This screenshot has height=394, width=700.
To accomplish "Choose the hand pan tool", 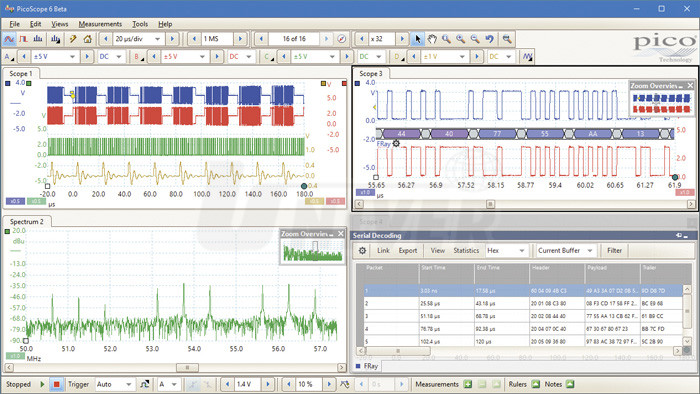I will pyautogui.click(x=432, y=39).
